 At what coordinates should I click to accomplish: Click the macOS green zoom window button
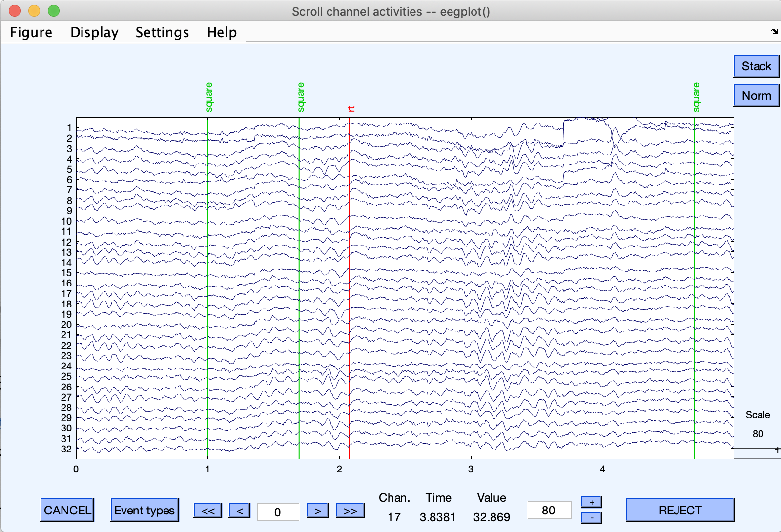click(54, 11)
